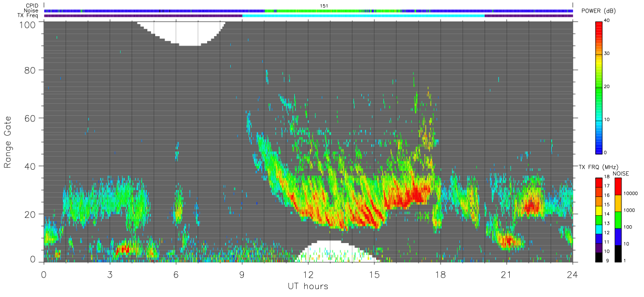Pick orange-yellow NOISE swatch 1000-10000
Image resolution: width=644 pixels, height=297 pixels.
point(617,203)
